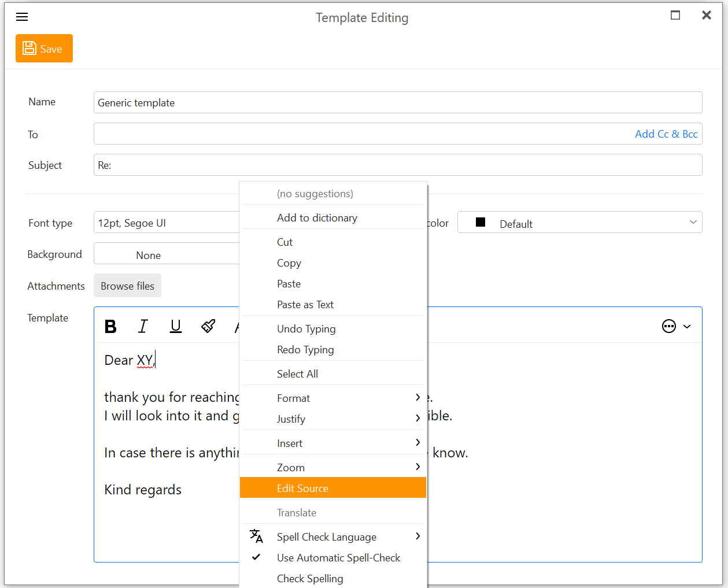
Task: Open the hamburger menu icon
Action: (x=22, y=17)
